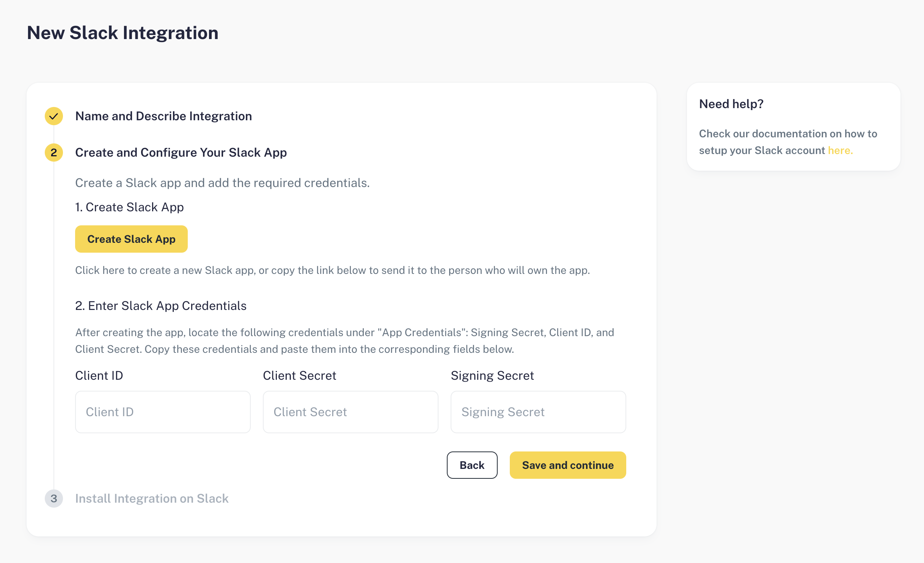Click the New Slack Integration heading
The height and width of the screenshot is (563, 924).
point(123,33)
